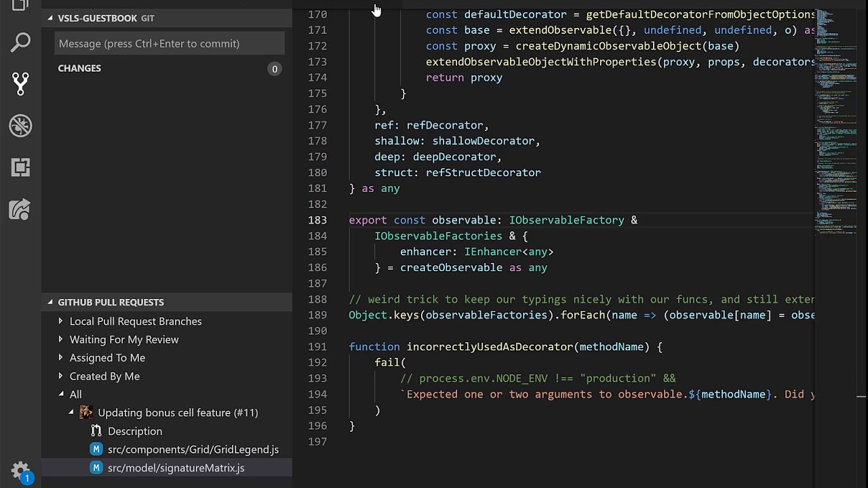Open the Manage gear menu
The width and height of the screenshot is (868, 488).
(20, 470)
